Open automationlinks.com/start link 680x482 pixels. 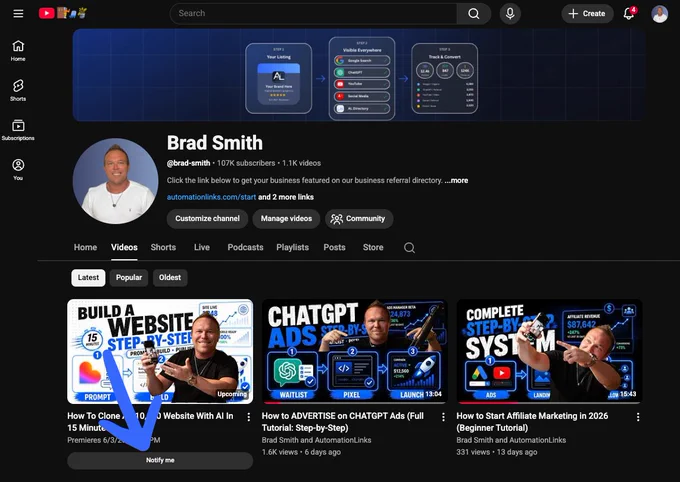point(211,197)
